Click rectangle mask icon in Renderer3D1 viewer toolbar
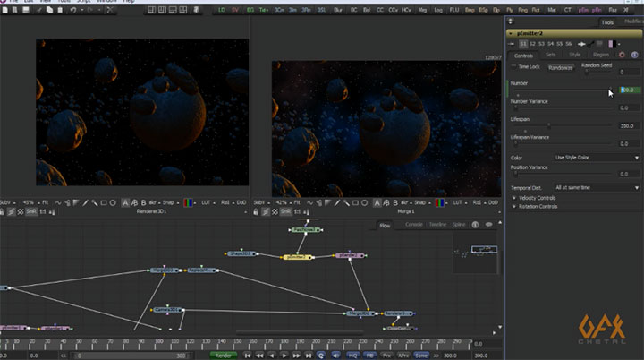Viewport: 644px width, 360px height. (x=104, y=202)
